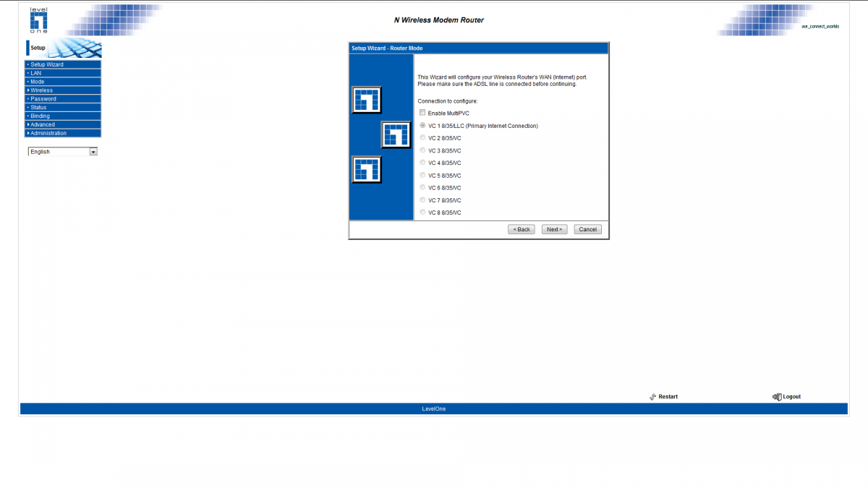Click the Logout link text
Screen dimensions: 868x488
[x=792, y=397]
